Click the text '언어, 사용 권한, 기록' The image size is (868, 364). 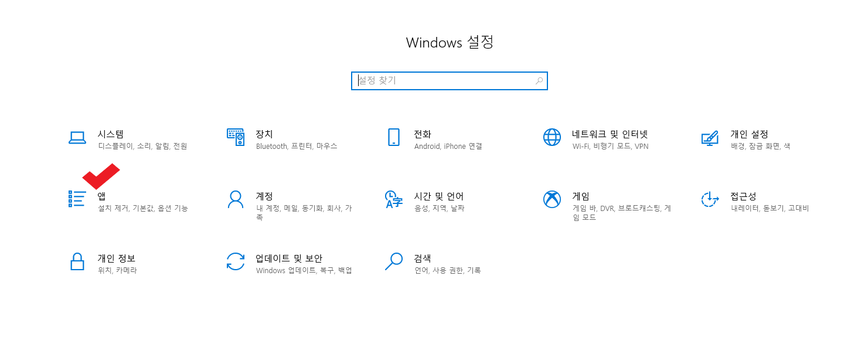point(447,271)
